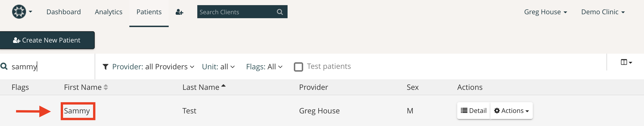Toggle Last Name sort arrow
The width and height of the screenshot is (644, 126).
click(224, 86)
